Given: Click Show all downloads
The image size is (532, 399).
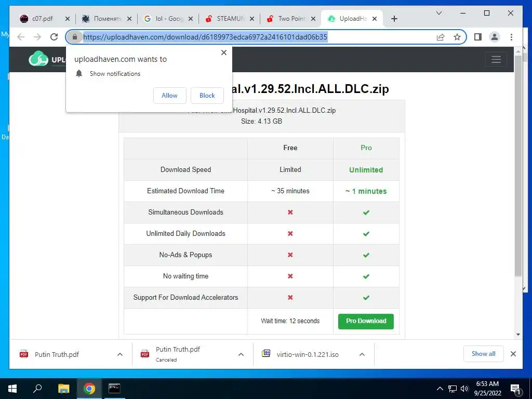Looking at the screenshot, I should point(484,354).
